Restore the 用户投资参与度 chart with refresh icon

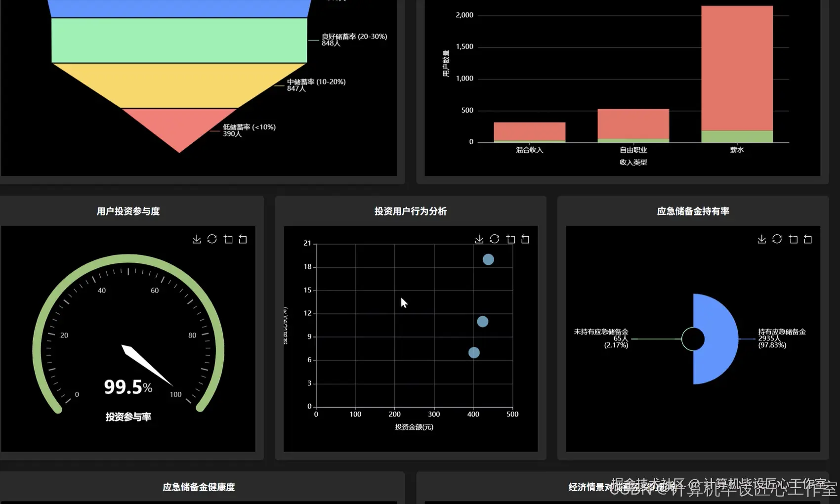point(212,239)
